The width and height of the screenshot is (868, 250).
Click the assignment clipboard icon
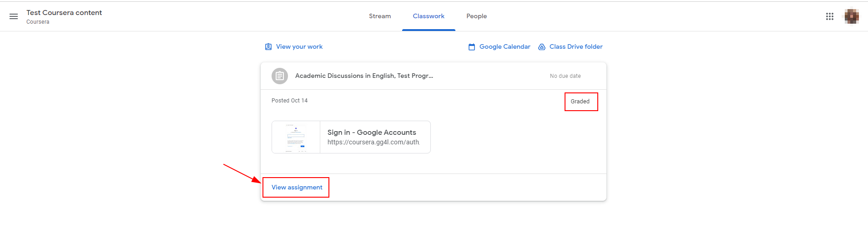280,76
